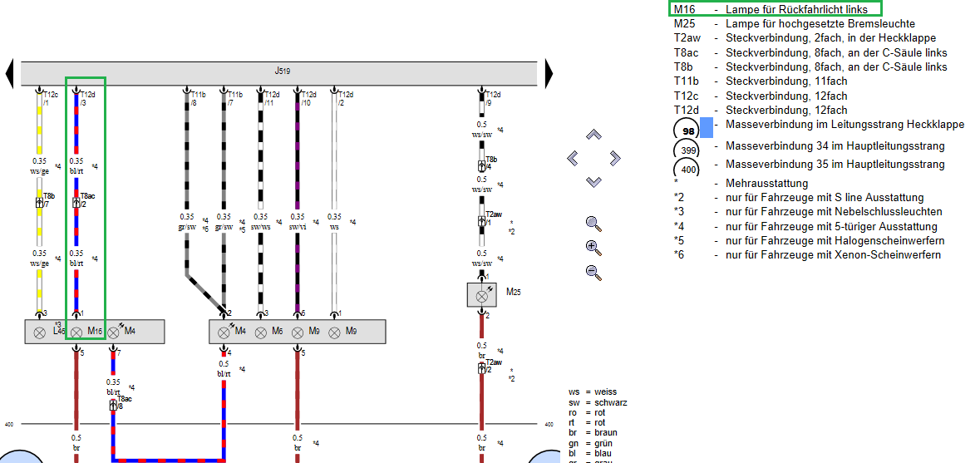This screenshot has width=980, height=463.
Task: Select legend row T8ac Steckverbindung 8fach
Action: click(810, 52)
